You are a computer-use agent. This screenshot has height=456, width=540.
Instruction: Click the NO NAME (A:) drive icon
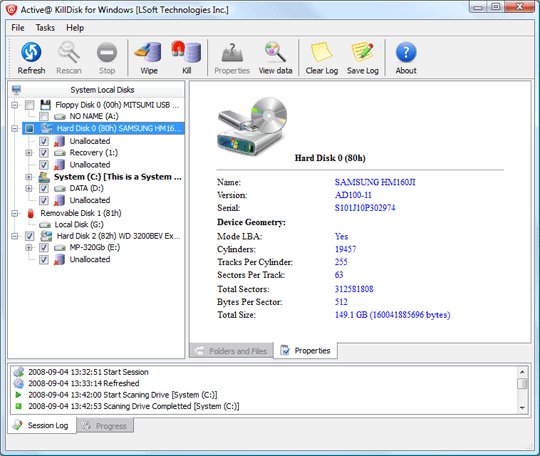pos(60,116)
